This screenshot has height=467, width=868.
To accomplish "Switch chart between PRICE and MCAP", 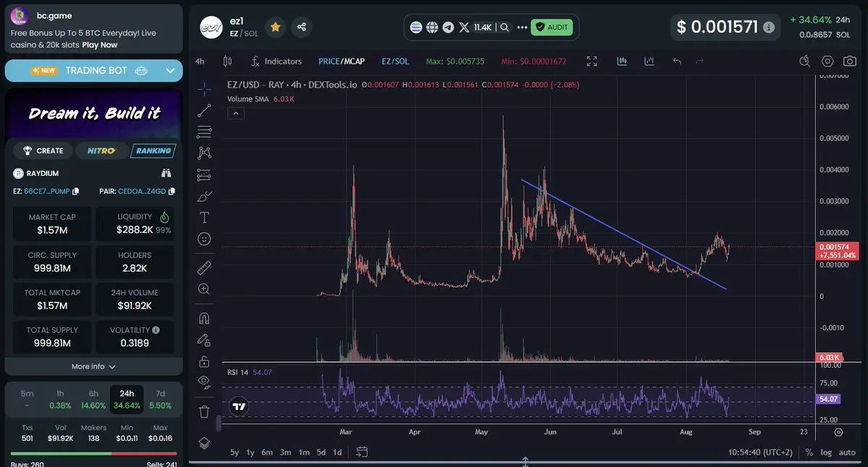I will pos(341,62).
